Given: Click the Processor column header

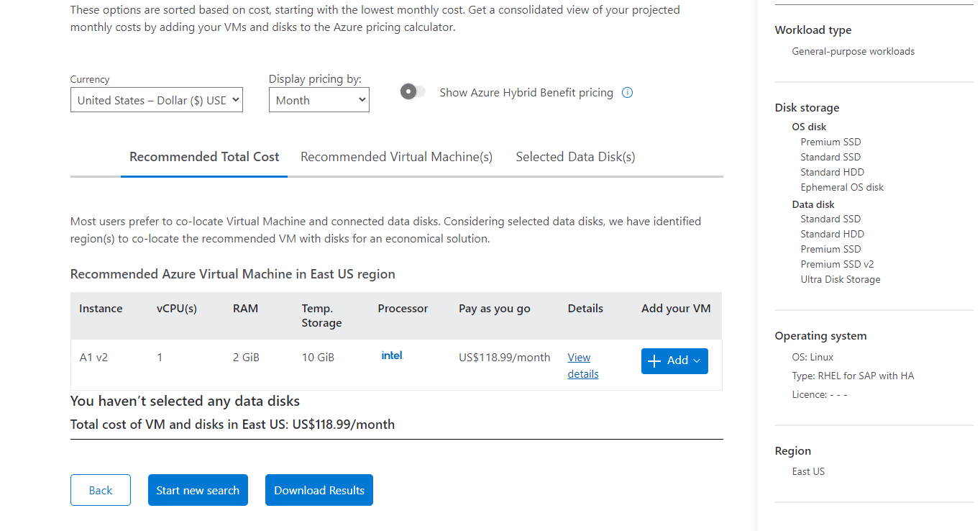Looking at the screenshot, I should pos(403,308).
